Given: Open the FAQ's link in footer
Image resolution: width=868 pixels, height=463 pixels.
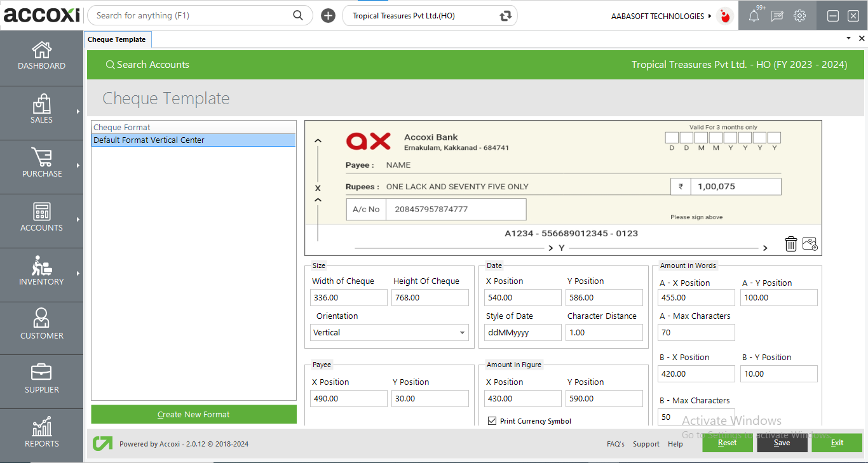Looking at the screenshot, I should coord(615,444).
